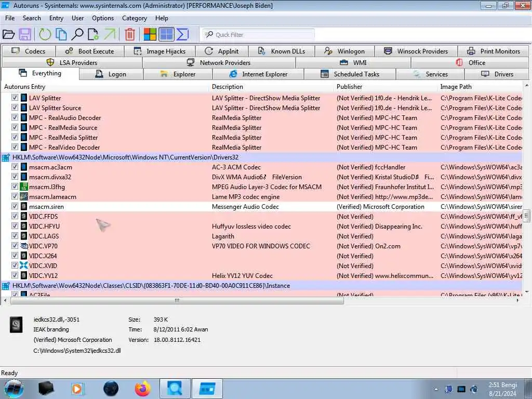Open the Entry menu
This screenshot has width=532, height=399.
point(56,18)
